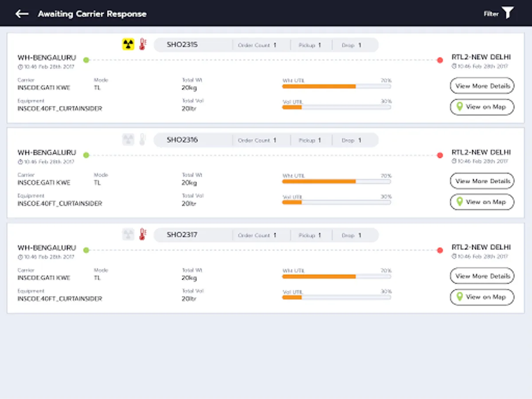Click the hazmat icon on shipment SHO2315

click(128, 44)
